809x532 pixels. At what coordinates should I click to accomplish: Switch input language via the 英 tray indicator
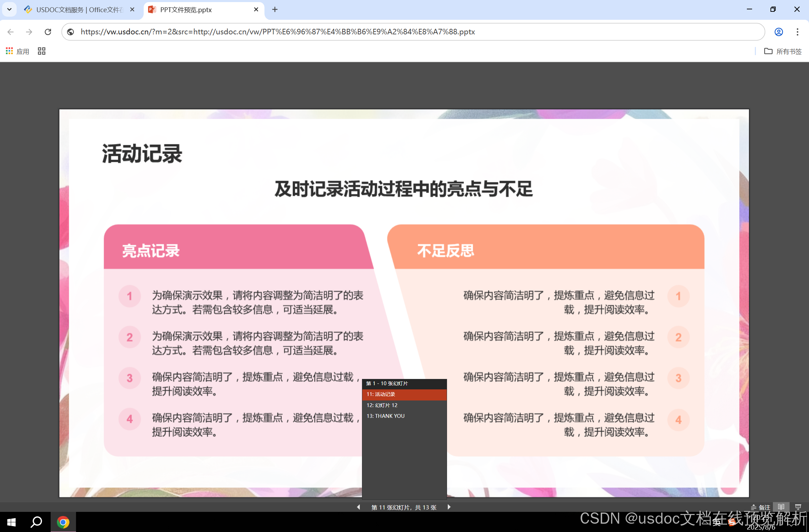click(717, 522)
